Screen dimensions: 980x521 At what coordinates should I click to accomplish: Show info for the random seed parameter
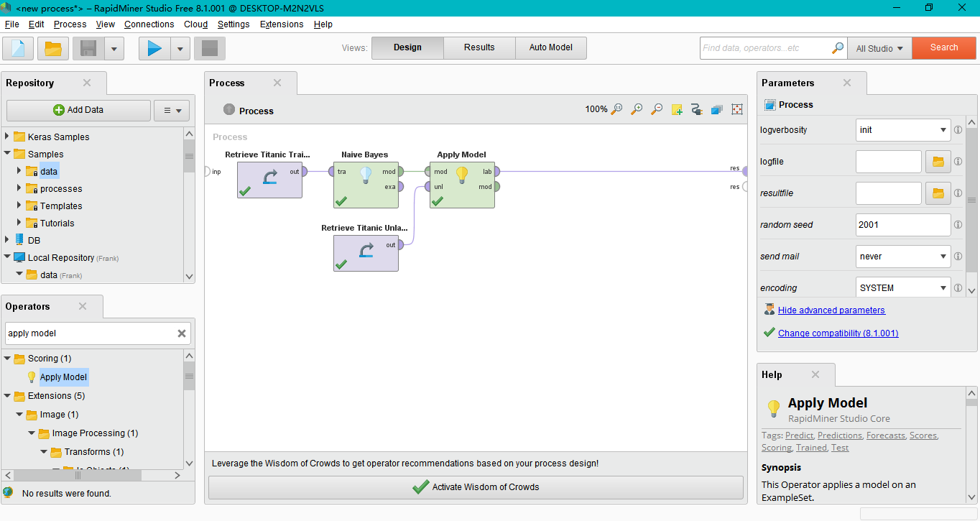(x=958, y=225)
